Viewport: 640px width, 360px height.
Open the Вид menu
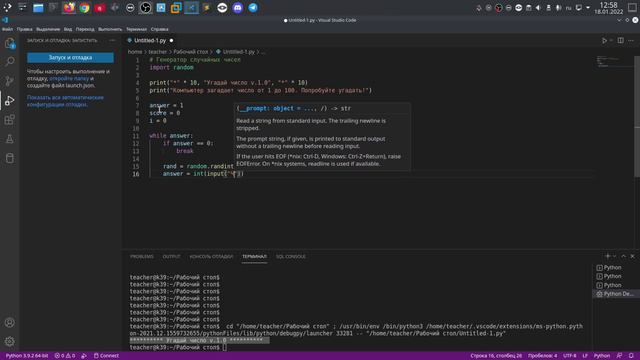coord(68,29)
